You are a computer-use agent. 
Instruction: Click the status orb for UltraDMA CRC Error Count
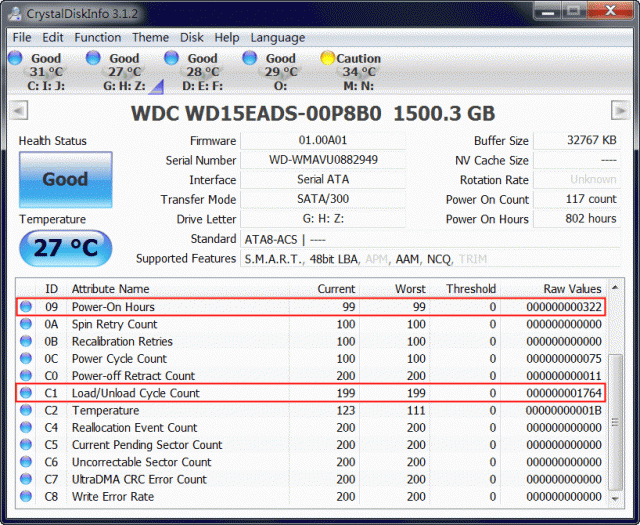tap(26, 479)
